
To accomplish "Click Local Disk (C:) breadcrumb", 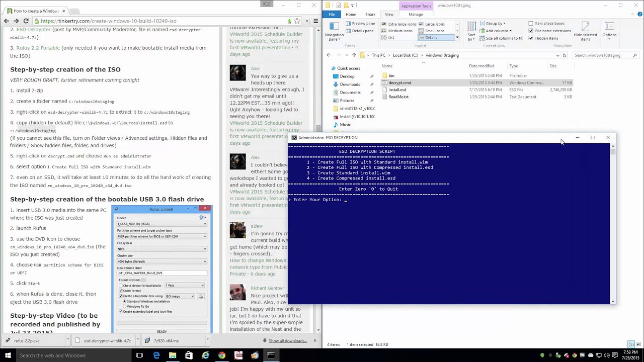I will [406, 55].
